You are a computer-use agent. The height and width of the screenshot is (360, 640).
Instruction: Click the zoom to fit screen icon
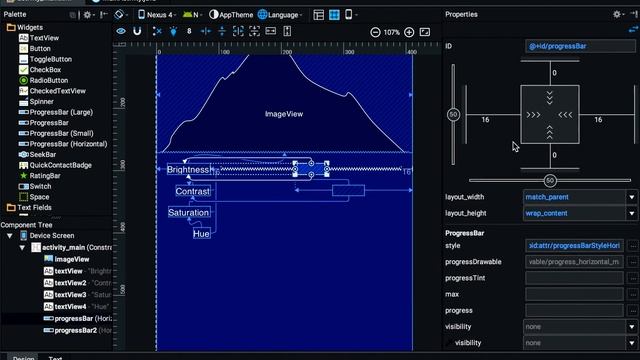(425, 32)
